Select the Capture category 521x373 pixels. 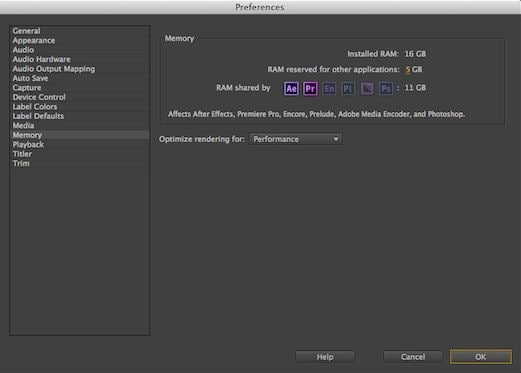click(79, 88)
